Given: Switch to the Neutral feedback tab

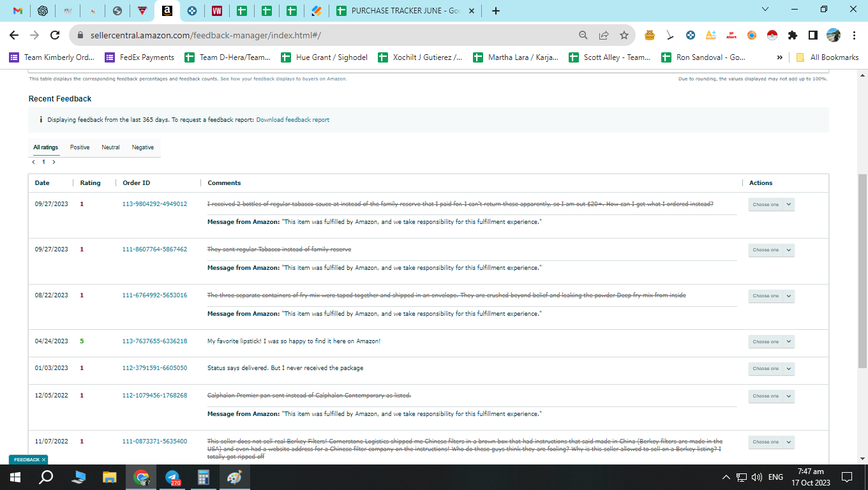Looking at the screenshot, I should coord(110,147).
